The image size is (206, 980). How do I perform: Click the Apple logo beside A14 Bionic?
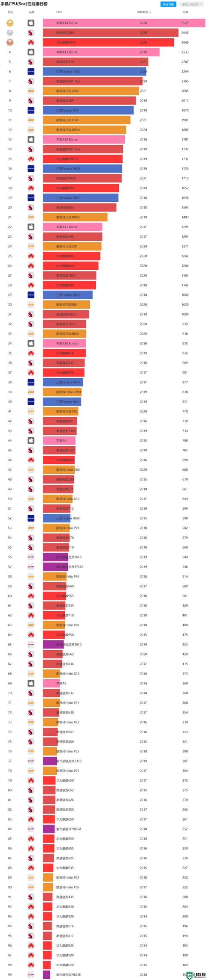(31, 23)
